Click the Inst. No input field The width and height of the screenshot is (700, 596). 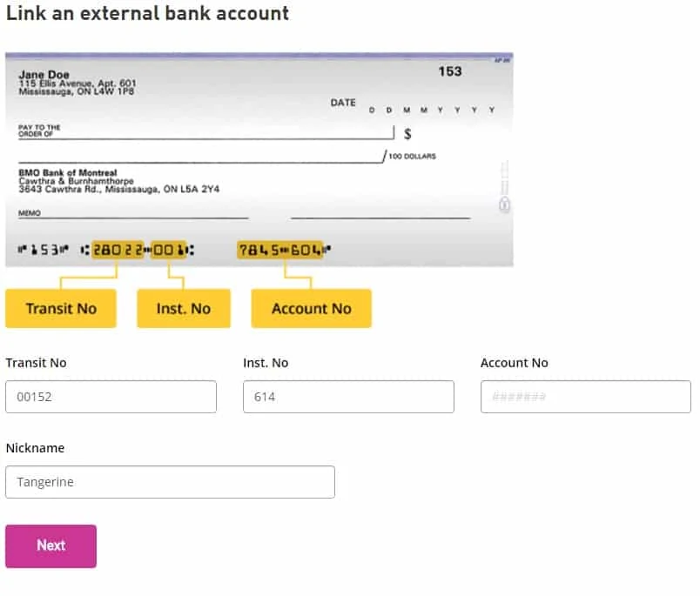coord(347,396)
